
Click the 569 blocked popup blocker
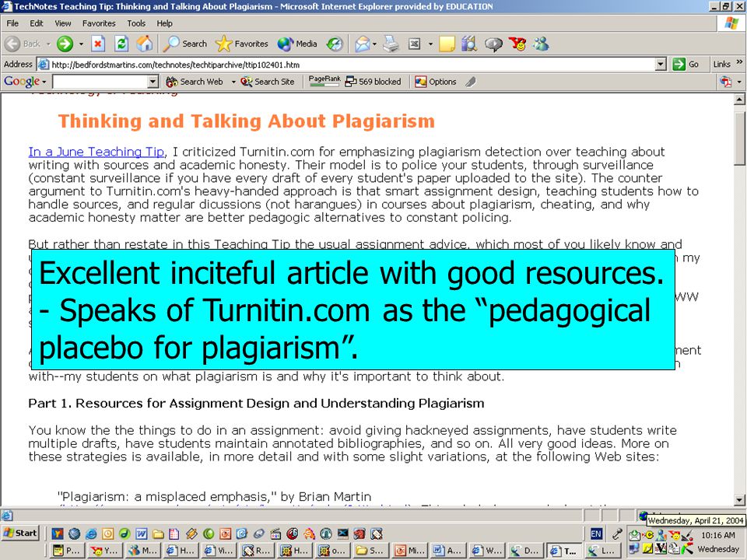click(373, 82)
